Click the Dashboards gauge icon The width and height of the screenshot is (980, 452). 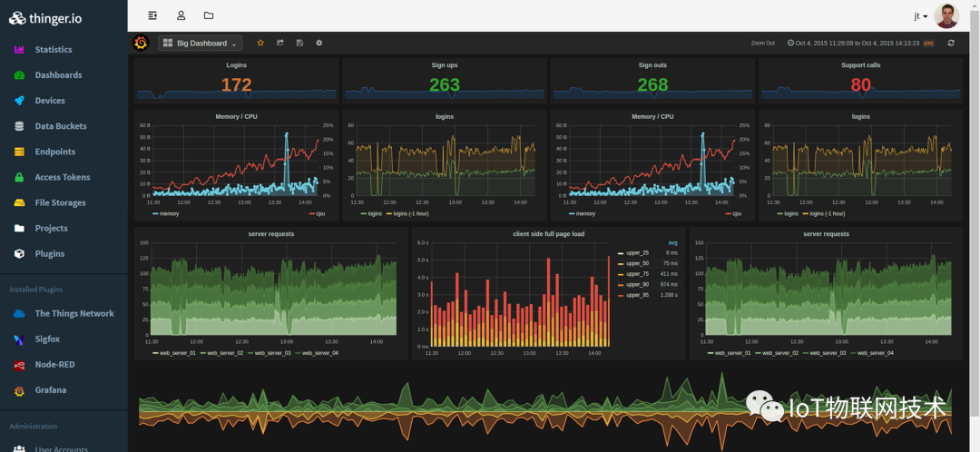point(19,75)
